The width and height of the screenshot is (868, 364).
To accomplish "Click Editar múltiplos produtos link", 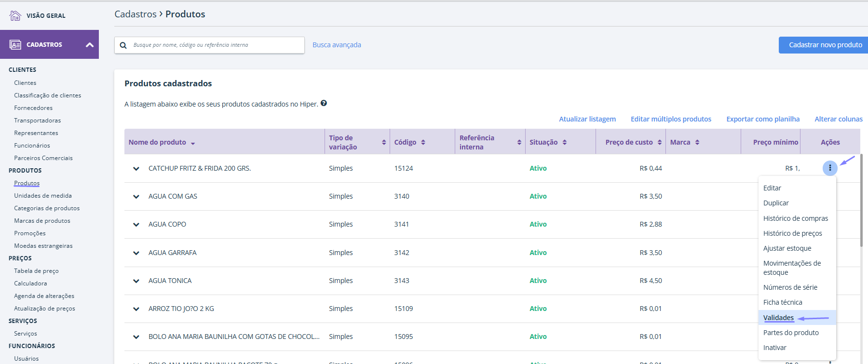I will 671,119.
